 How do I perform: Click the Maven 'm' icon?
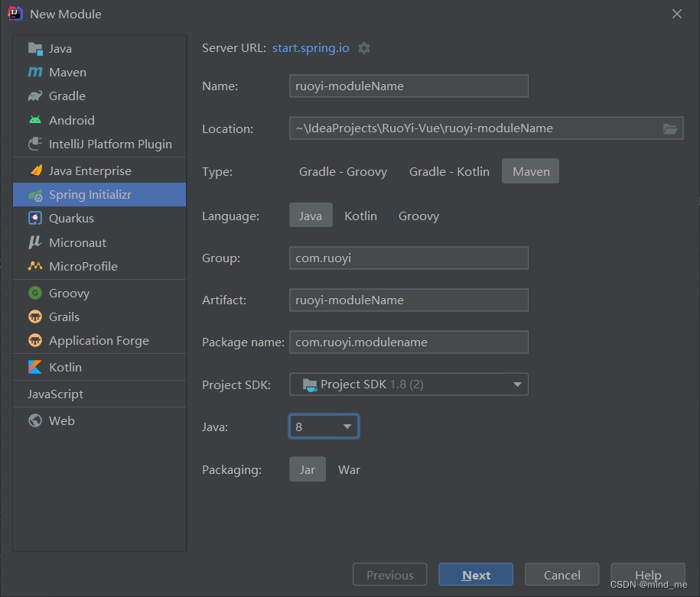tap(35, 73)
